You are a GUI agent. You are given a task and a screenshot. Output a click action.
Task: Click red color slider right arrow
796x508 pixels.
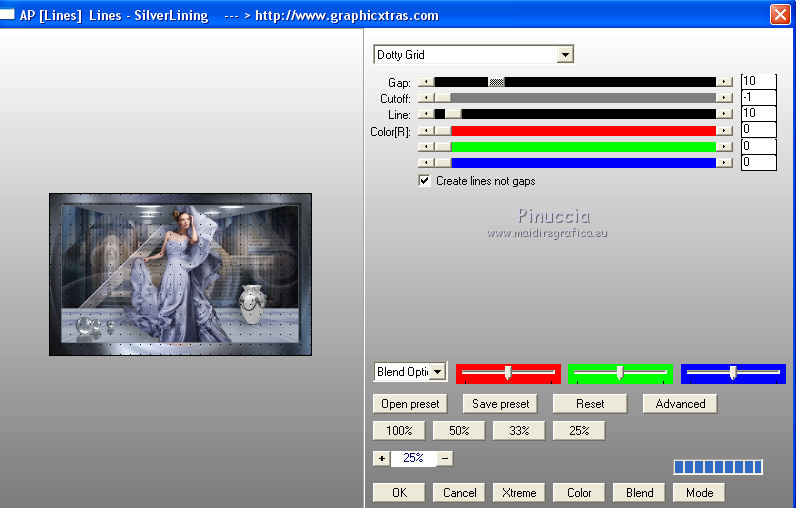pos(724,130)
